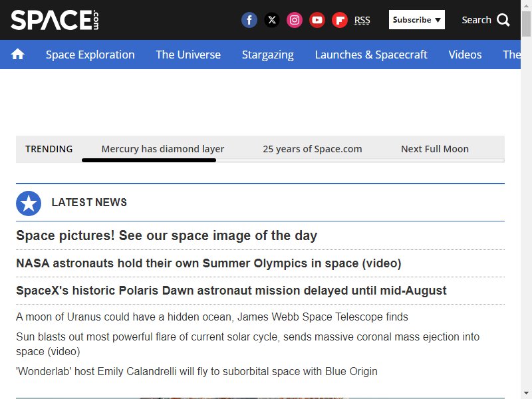Select The Universe navigation item
532x399 pixels.
click(x=188, y=55)
